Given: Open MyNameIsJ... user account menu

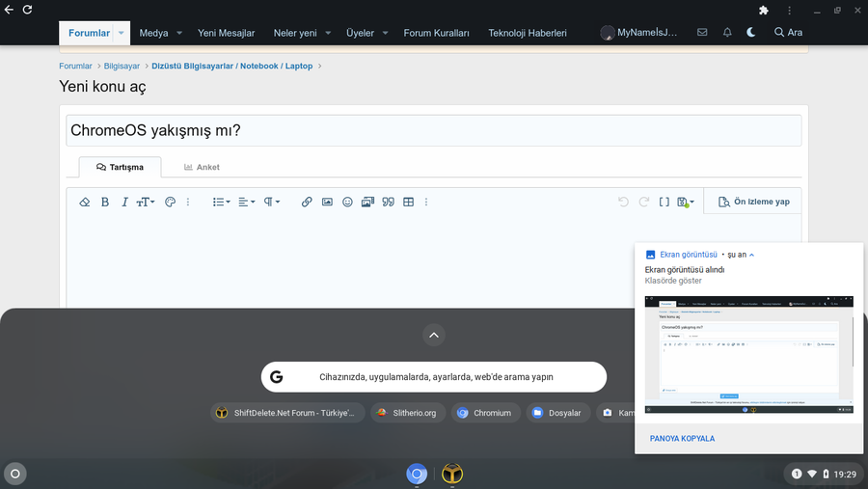Looking at the screenshot, I should click(x=638, y=32).
